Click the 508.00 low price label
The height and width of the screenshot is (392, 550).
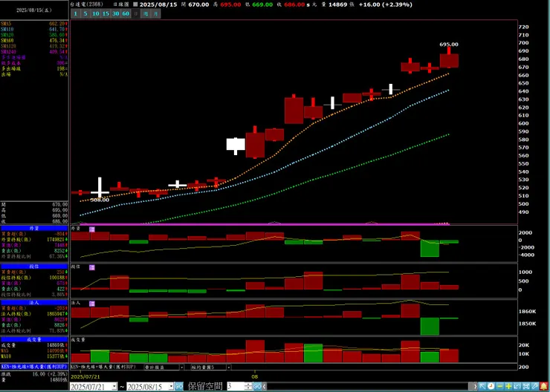click(x=100, y=200)
